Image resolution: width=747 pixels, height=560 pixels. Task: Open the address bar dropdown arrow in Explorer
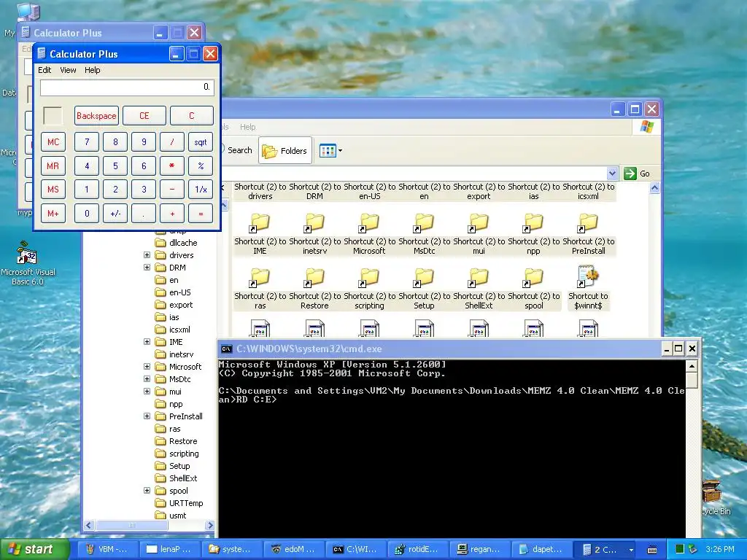tap(612, 174)
